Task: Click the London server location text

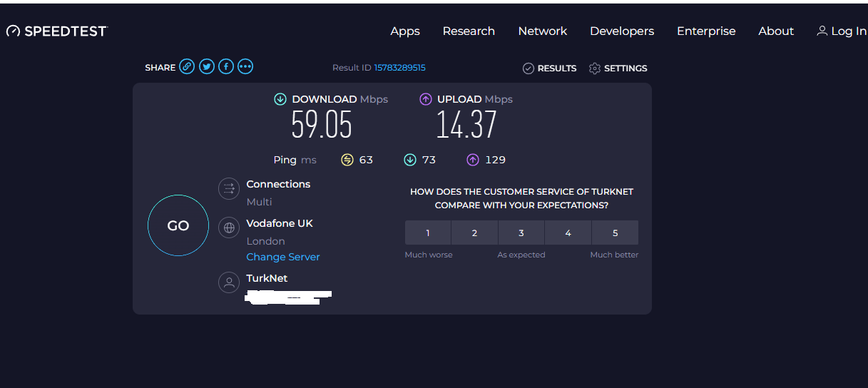Action: pyautogui.click(x=265, y=241)
